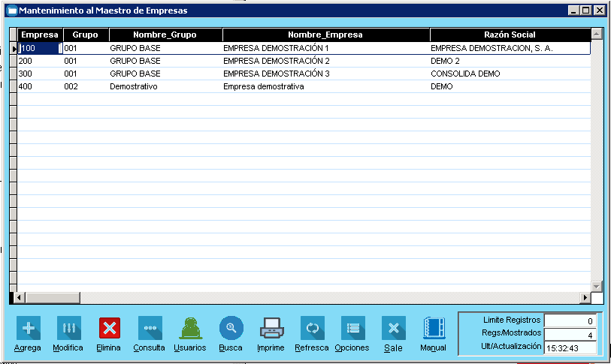This screenshot has width=611, height=364.
Task: Print the list with Imprime icon
Action: coord(271,329)
